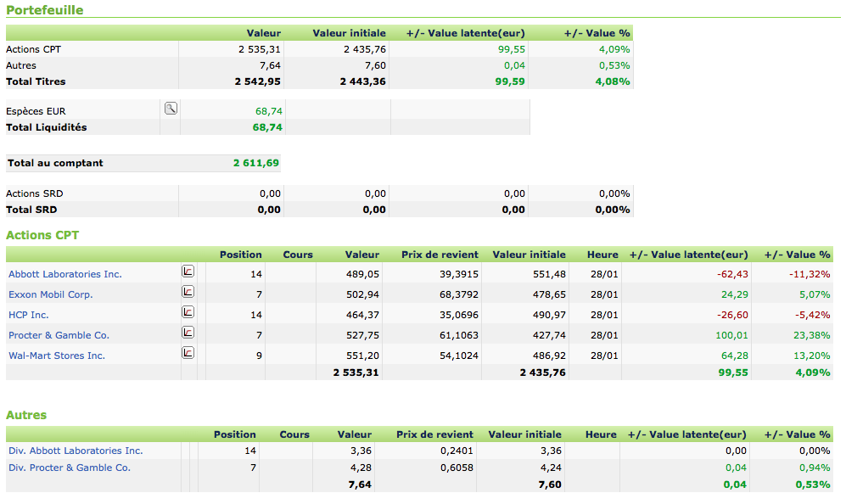View the Wal-Mart Stores Inc. chart icon
846x504 pixels.
point(188,353)
